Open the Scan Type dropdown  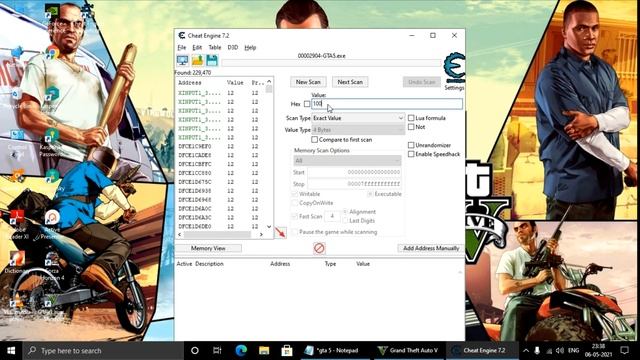click(358, 118)
